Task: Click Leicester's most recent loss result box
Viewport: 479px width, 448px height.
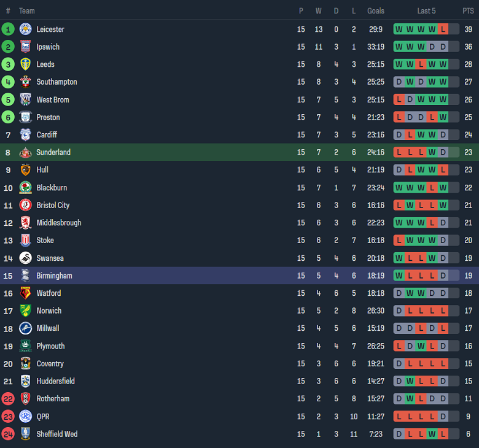Action: 443,29
